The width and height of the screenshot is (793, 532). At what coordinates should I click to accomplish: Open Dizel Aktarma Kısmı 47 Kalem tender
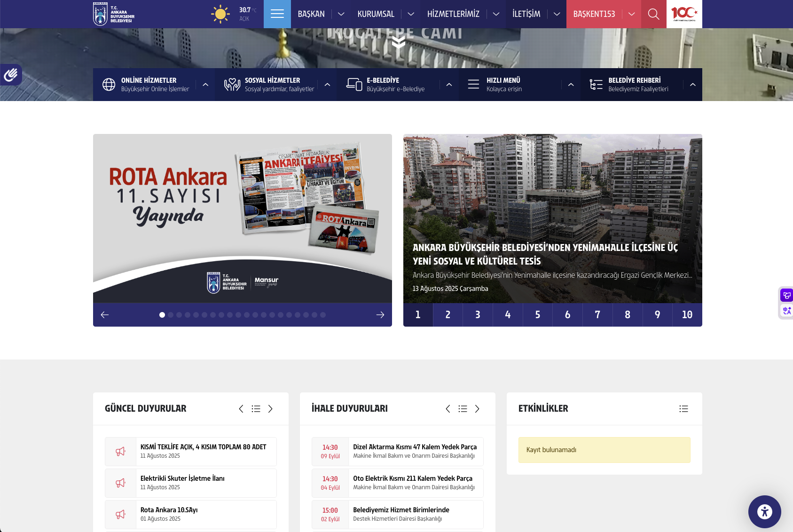pos(415,447)
